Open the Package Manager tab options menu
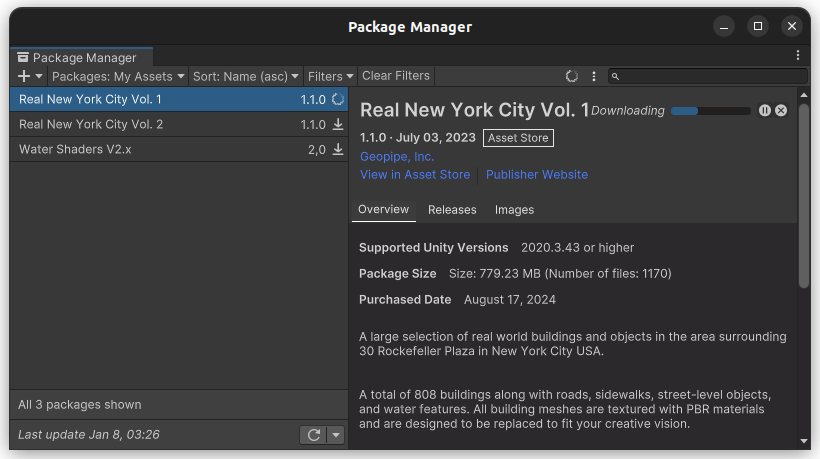The height and width of the screenshot is (459, 820). (x=797, y=56)
